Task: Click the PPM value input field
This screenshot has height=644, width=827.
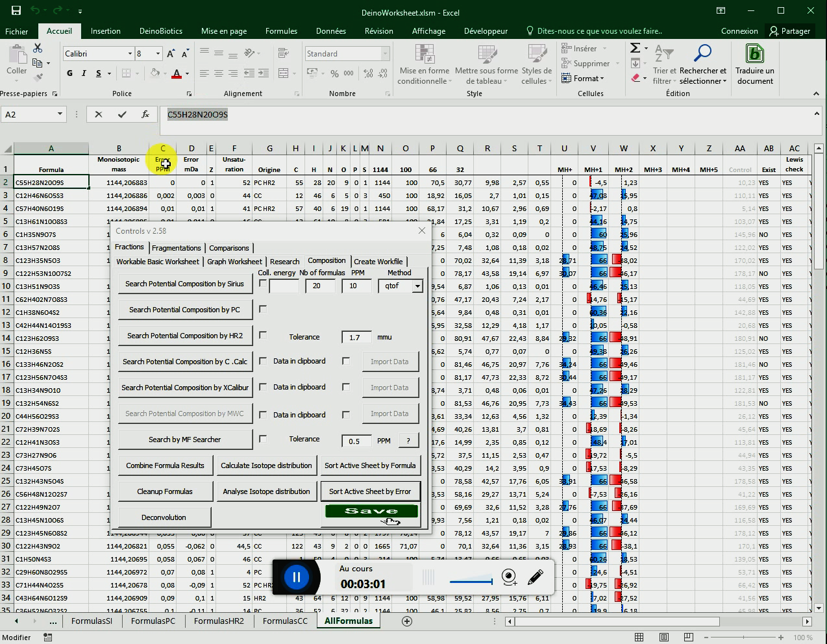Action: (356, 286)
